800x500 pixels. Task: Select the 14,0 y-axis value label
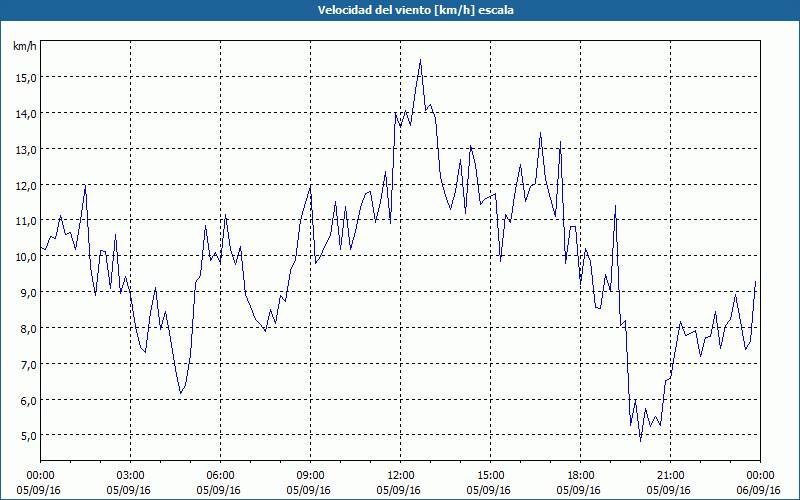point(26,114)
